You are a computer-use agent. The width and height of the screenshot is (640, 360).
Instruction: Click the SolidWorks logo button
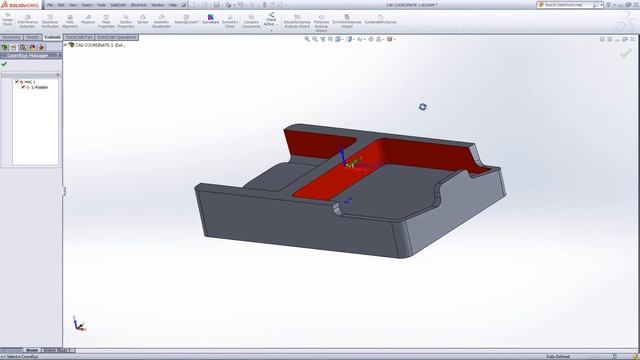coord(20,5)
